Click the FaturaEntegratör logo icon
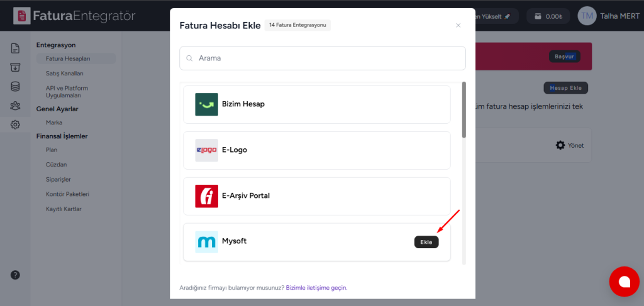The image size is (644, 306). click(x=22, y=16)
